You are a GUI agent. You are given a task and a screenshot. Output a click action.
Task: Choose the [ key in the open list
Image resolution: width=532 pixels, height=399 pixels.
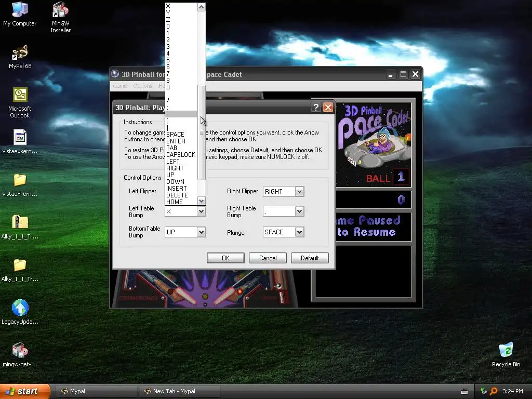coord(181,121)
